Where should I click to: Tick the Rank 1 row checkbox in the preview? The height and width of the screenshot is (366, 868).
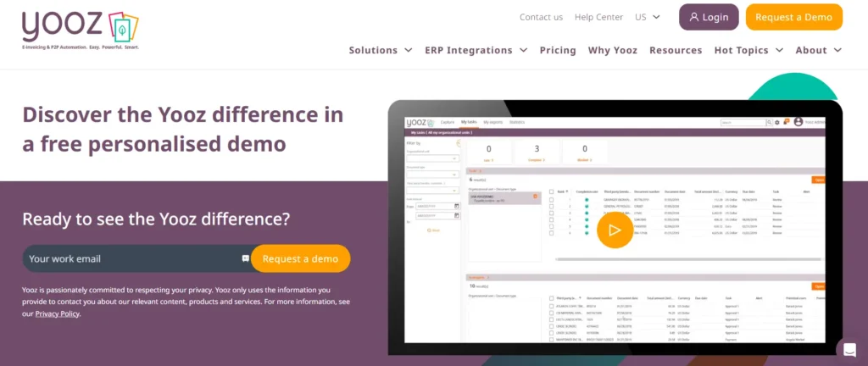(551, 200)
